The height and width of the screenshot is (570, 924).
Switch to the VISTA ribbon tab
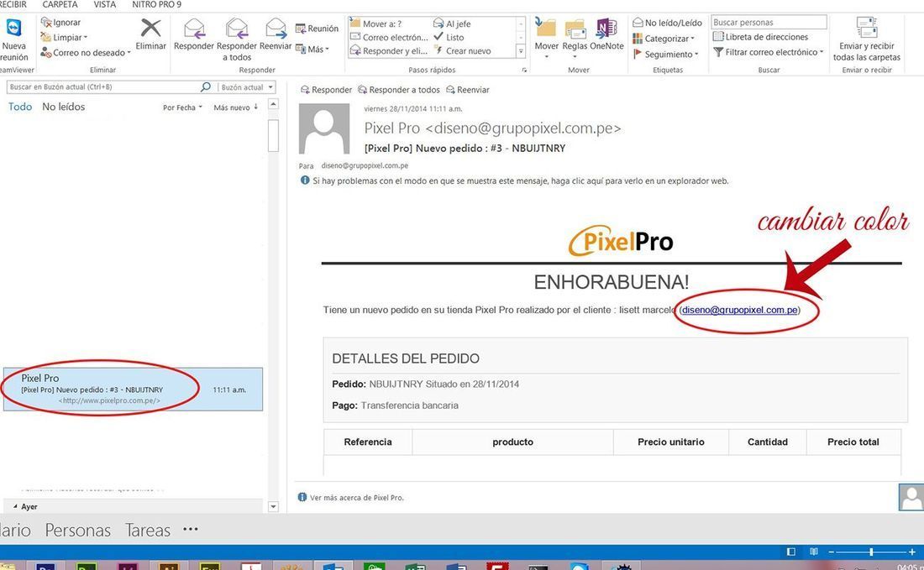coord(104,5)
